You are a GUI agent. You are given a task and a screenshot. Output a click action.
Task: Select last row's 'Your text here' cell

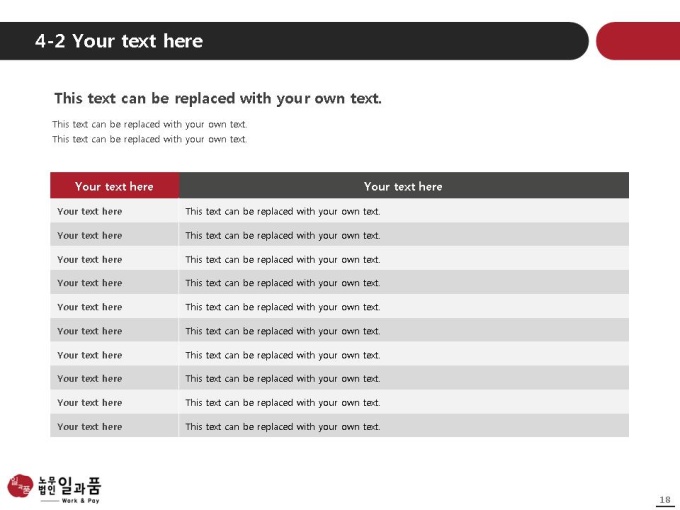[x=114, y=426]
